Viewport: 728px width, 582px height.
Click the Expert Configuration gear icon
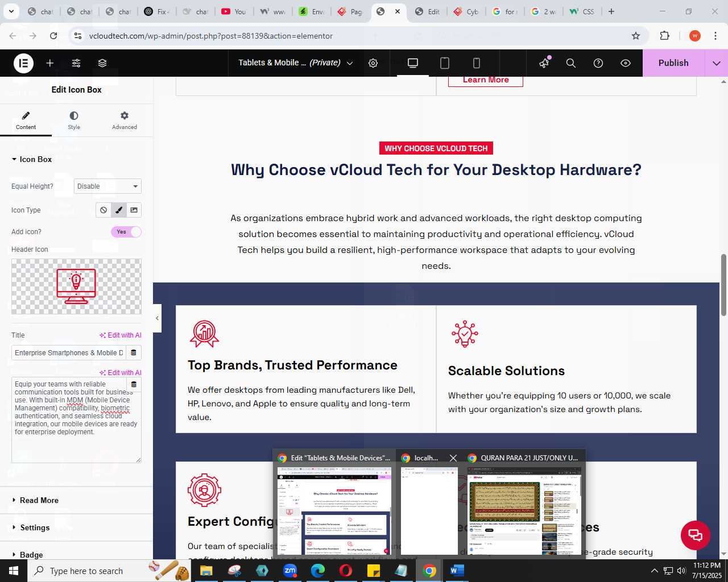[204, 490]
